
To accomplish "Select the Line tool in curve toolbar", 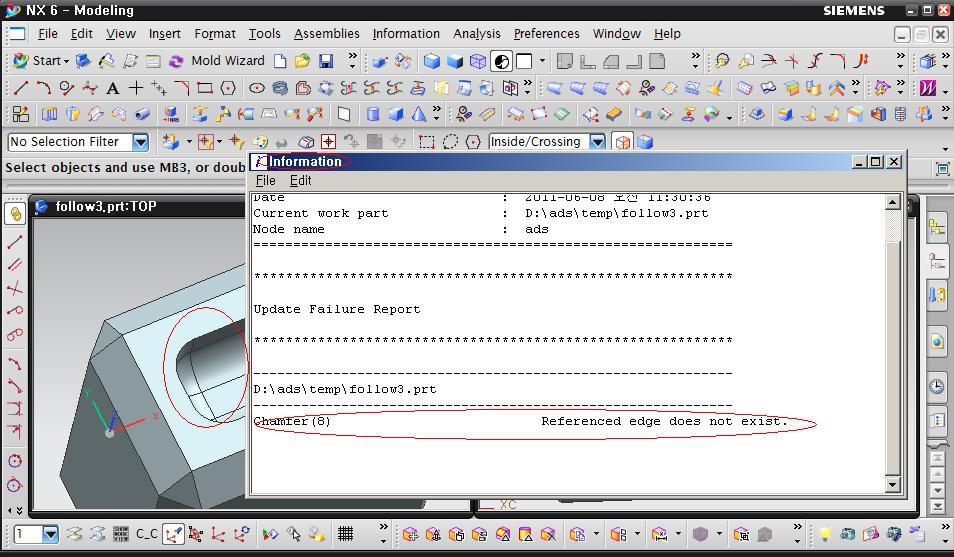I will pos(19,88).
